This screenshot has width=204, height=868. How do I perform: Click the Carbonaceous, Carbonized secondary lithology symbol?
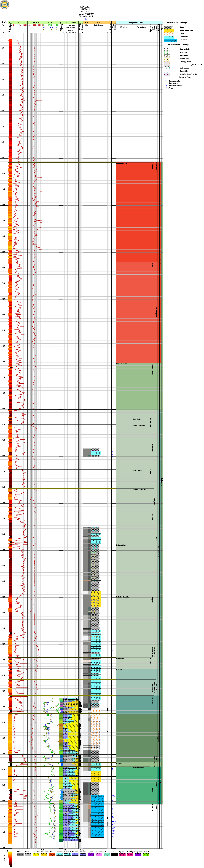pyautogui.click(x=167, y=65)
